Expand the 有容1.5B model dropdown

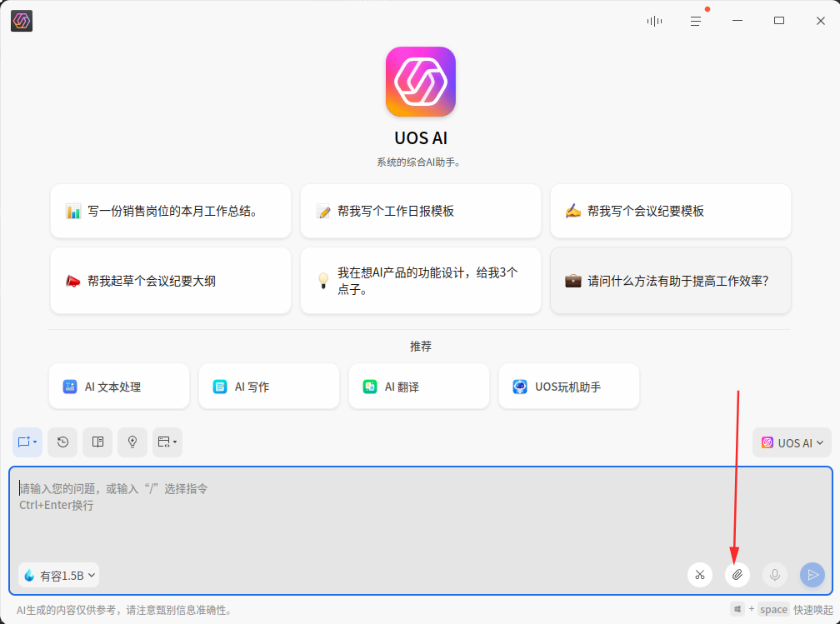(59, 575)
